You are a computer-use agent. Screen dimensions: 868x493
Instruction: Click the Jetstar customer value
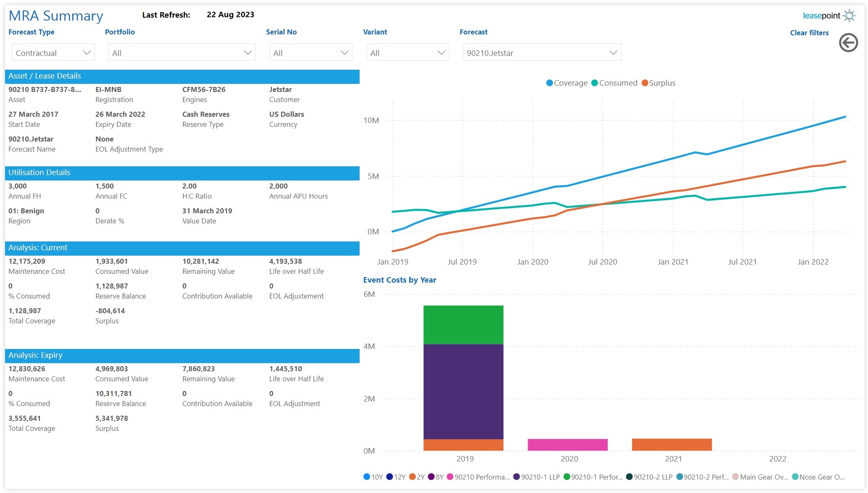[x=280, y=89]
